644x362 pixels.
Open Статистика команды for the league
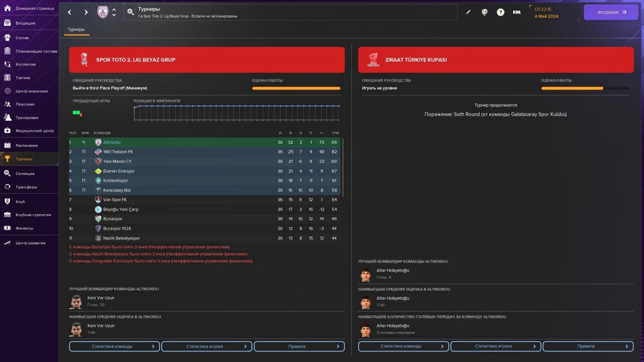tap(114, 346)
